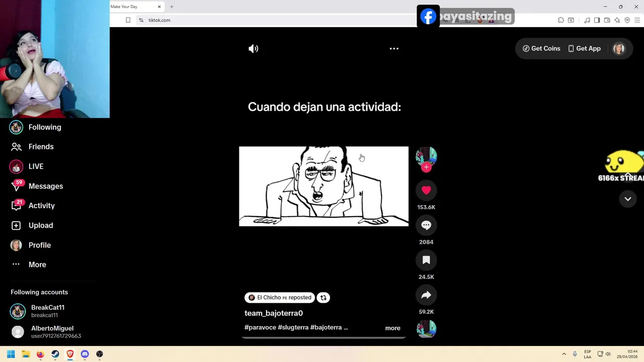Share the video using arrow icon
The width and height of the screenshot is (644, 362).
[426, 295]
